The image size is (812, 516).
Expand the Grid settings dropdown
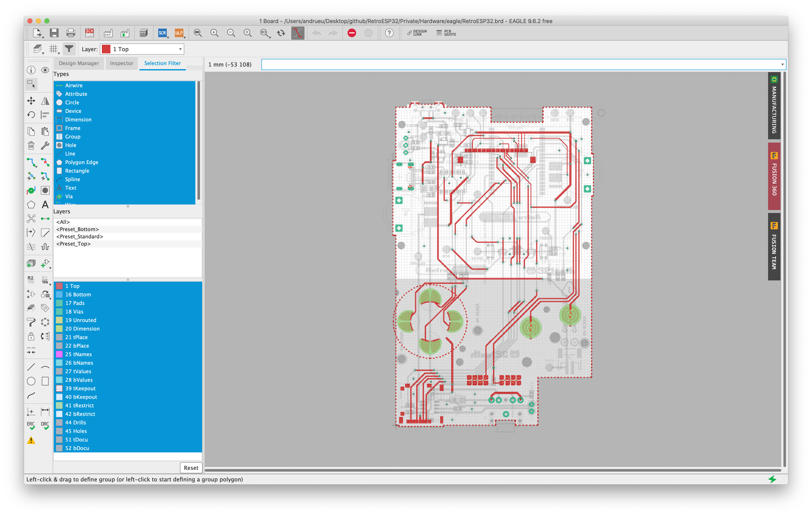pyautogui.click(x=59, y=53)
